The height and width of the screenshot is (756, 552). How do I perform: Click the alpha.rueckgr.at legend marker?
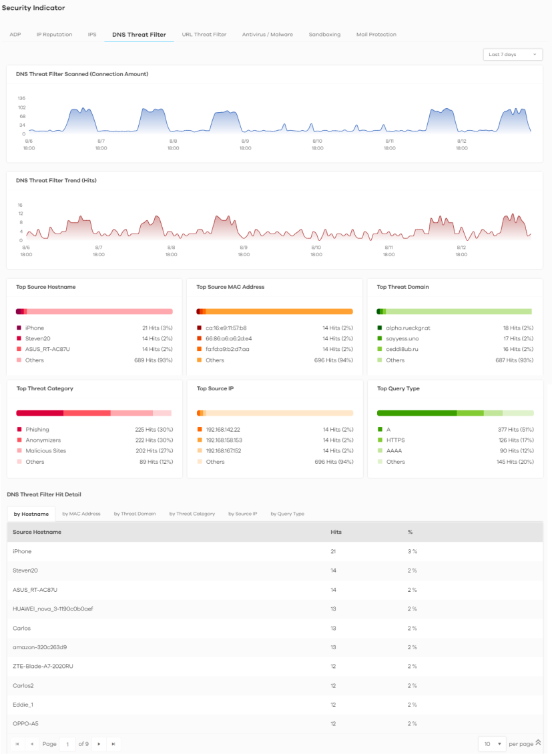(379, 328)
